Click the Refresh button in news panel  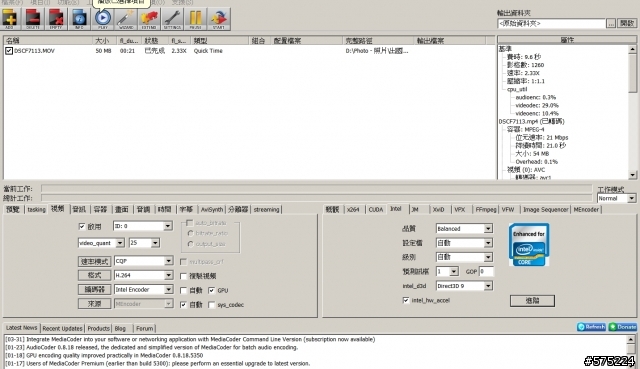[x=591, y=327]
